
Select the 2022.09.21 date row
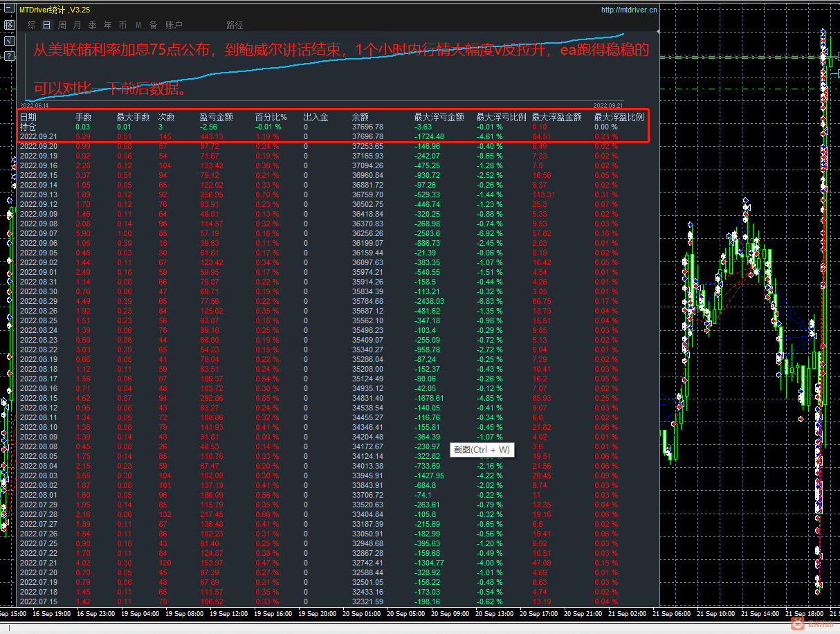point(38,137)
